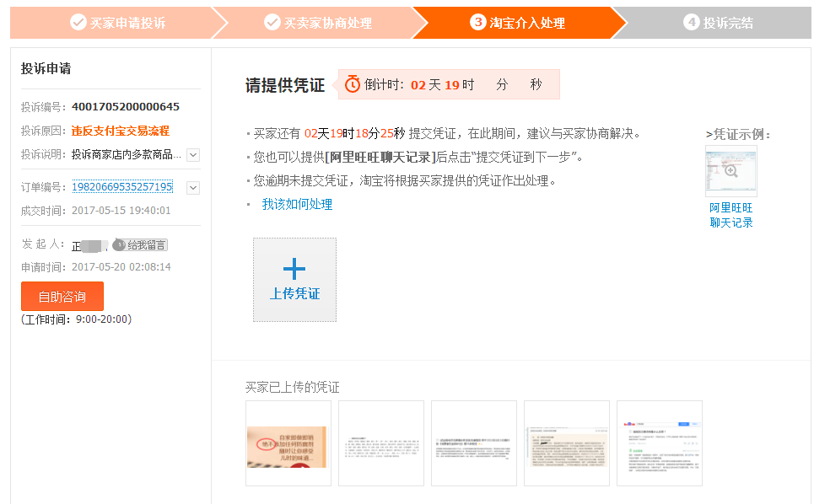The height and width of the screenshot is (504, 814).
Task: Click the 自助咨询 button
Action: (x=62, y=296)
